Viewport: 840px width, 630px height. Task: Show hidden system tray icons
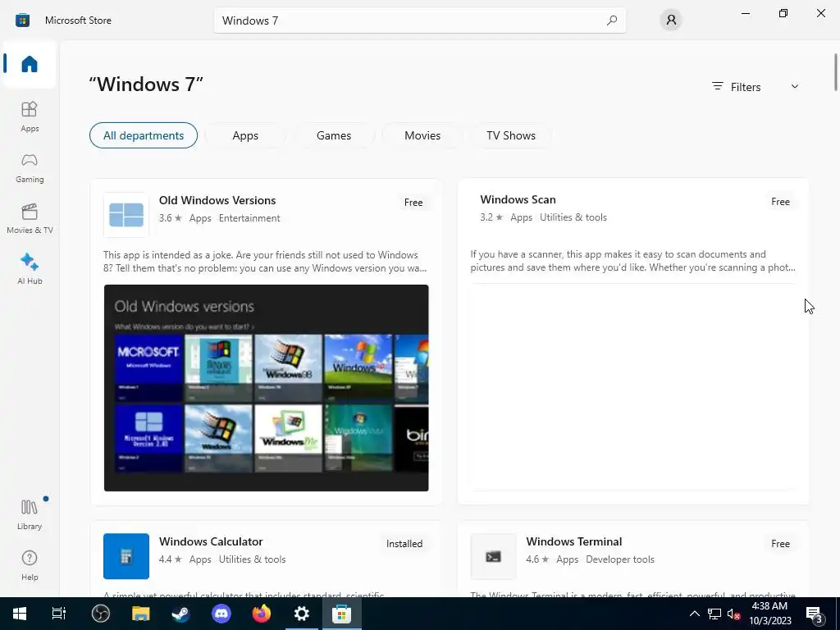pos(694,614)
